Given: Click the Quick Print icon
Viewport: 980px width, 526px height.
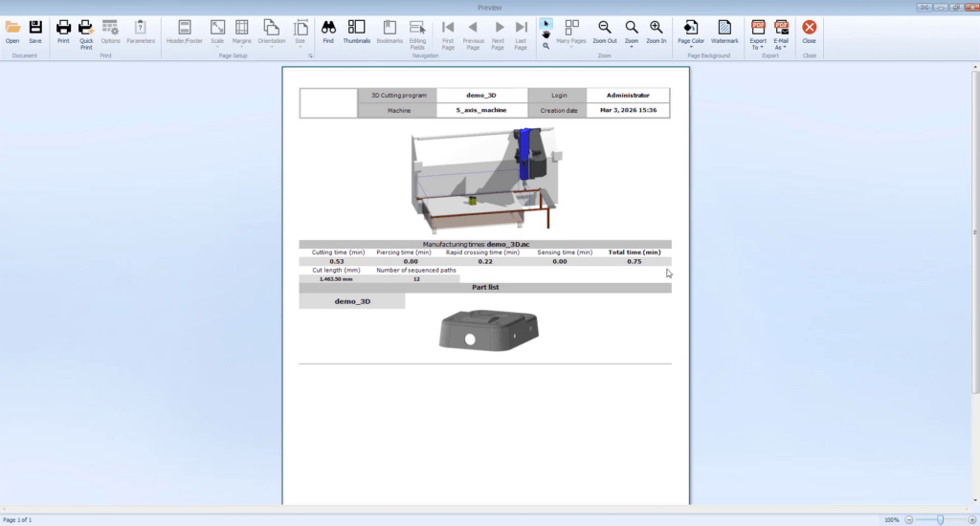Looking at the screenshot, I should click(86, 28).
